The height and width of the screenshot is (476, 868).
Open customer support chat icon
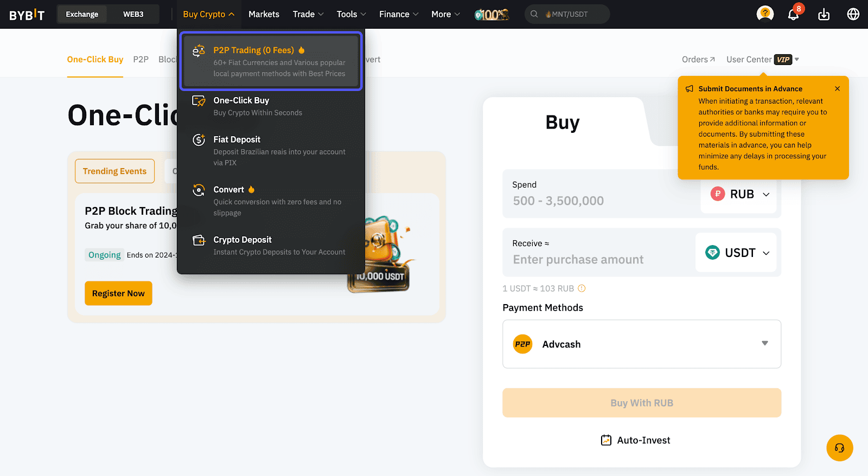pos(839,448)
